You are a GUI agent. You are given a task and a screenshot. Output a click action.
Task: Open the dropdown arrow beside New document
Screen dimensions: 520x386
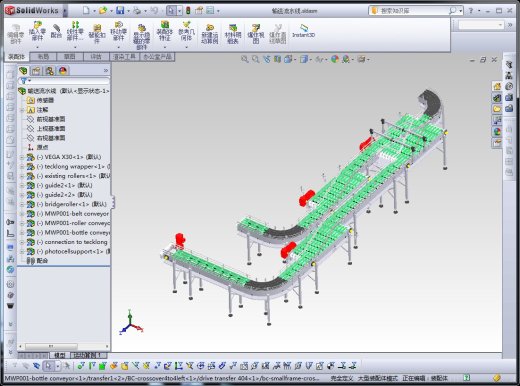[x=94, y=11]
